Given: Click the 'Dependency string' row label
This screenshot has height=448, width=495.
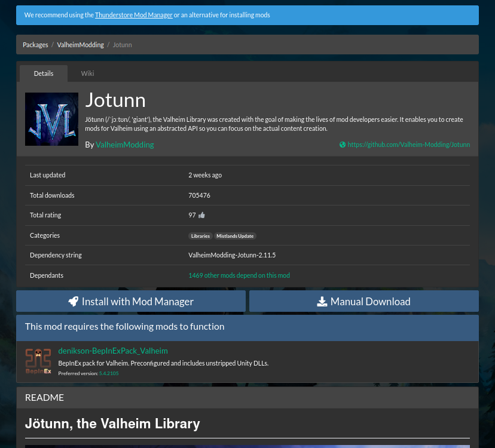Looking at the screenshot, I should (x=56, y=255).
